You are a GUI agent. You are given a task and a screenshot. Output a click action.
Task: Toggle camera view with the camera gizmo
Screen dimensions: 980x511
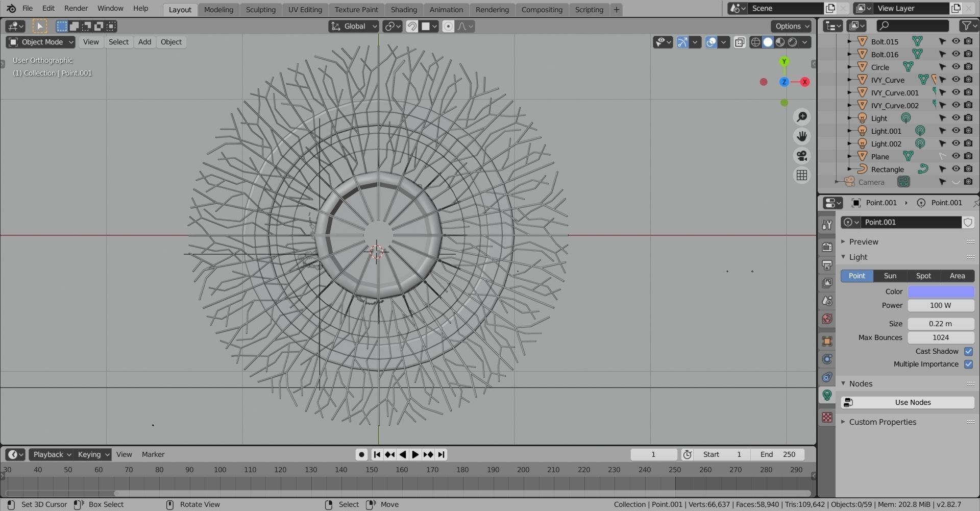pyautogui.click(x=802, y=156)
